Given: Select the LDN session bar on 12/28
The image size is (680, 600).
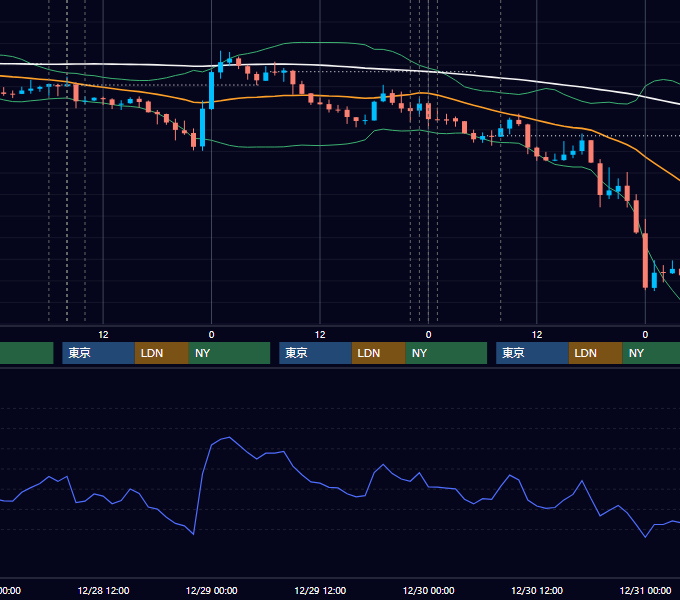Looking at the screenshot, I should coord(162,353).
